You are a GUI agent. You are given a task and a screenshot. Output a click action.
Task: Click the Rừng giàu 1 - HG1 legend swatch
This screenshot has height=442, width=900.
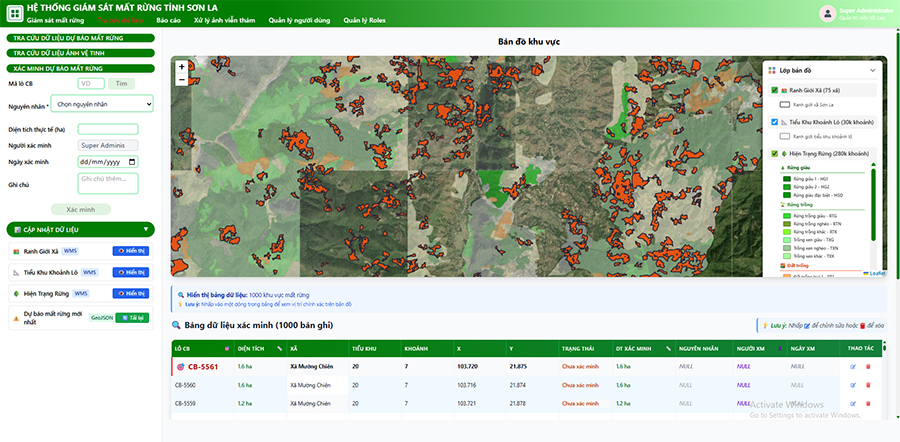786,179
